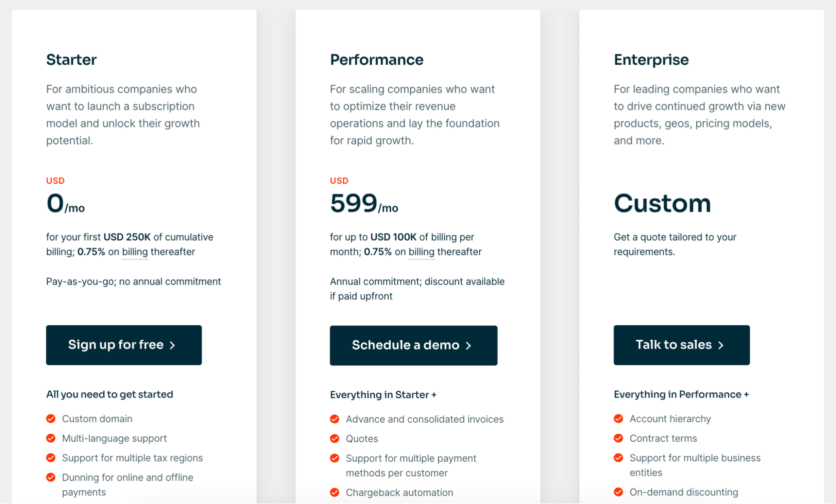Click the checkmark icon next to Quotes
Viewport: 836px width, 504px height.
pyautogui.click(x=335, y=439)
